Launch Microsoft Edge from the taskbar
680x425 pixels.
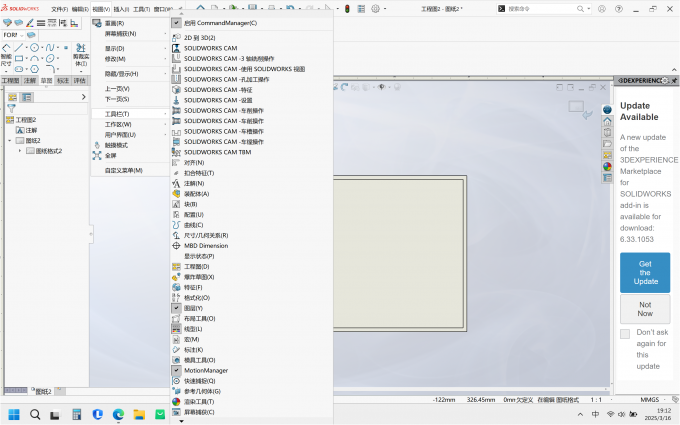118,415
